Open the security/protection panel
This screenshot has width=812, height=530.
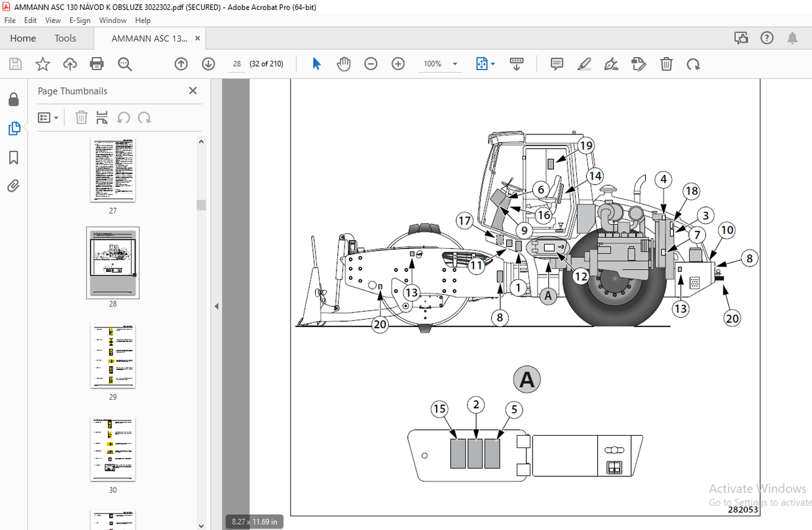coord(14,99)
